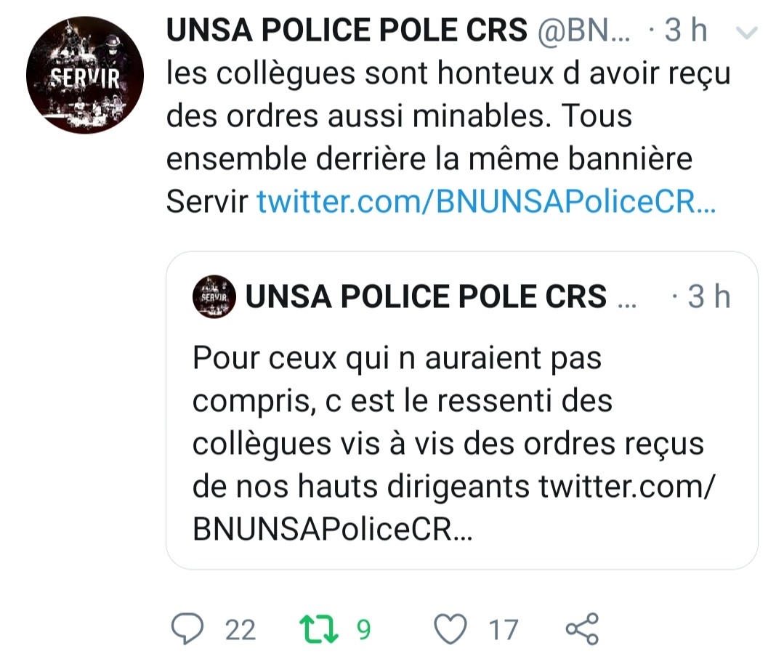This screenshot has width=784, height=672.
Task: Click the small avatar in the quoted tweet
Action: coord(214,296)
